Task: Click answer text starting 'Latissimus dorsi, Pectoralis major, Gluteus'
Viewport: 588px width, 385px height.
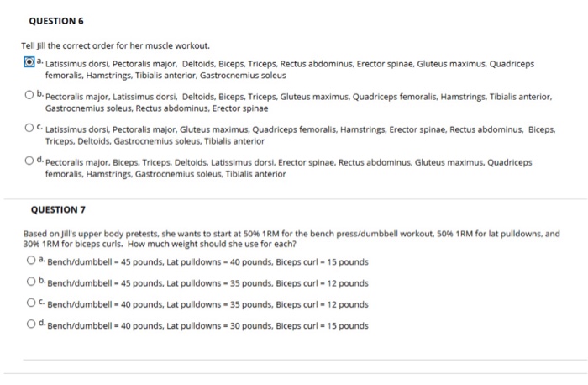Action: 300,135
